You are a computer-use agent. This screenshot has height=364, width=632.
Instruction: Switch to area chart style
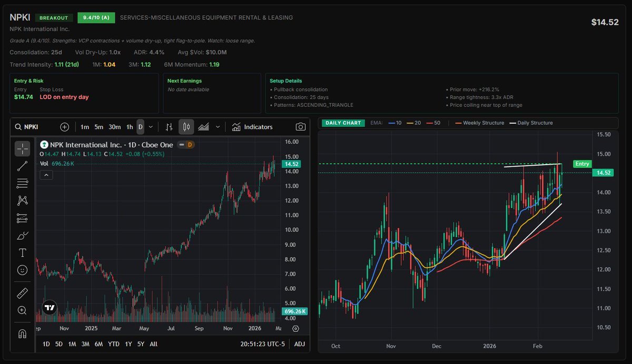[x=203, y=127]
